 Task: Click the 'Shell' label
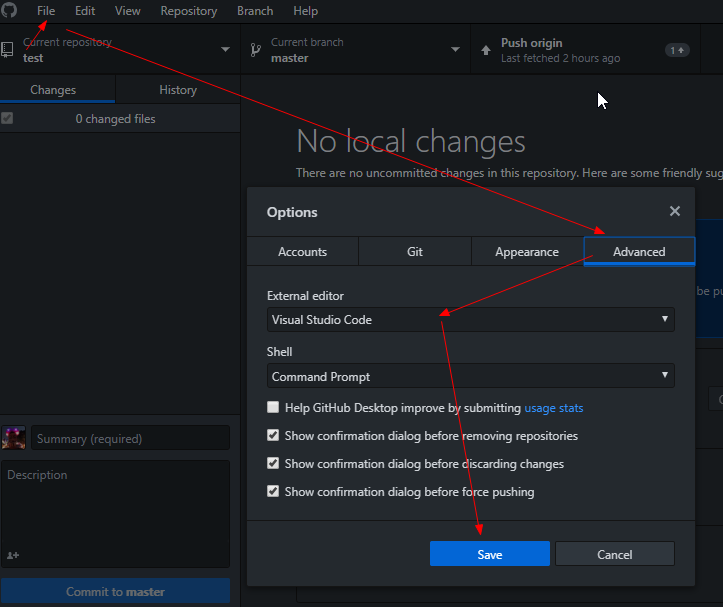pos(279,351)
